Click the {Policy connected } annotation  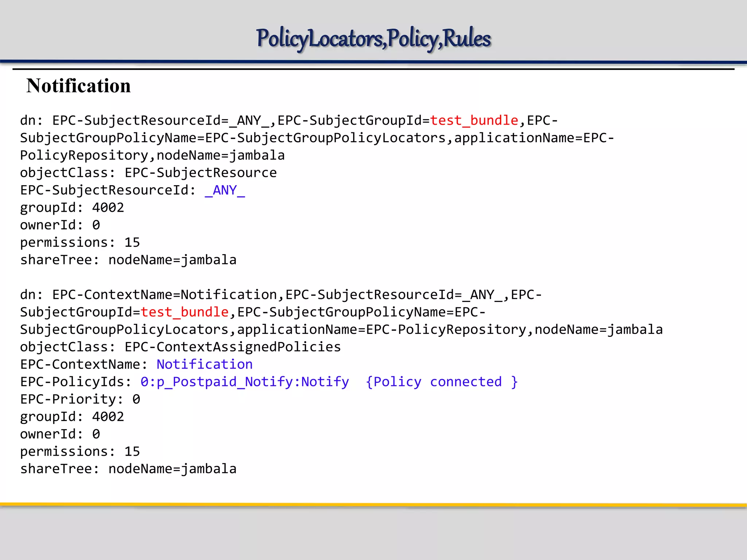442,382
